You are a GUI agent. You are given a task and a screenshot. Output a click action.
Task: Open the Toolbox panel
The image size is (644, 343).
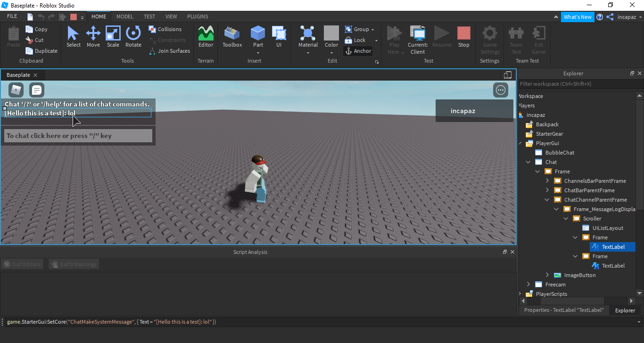[x=232, y=37]
